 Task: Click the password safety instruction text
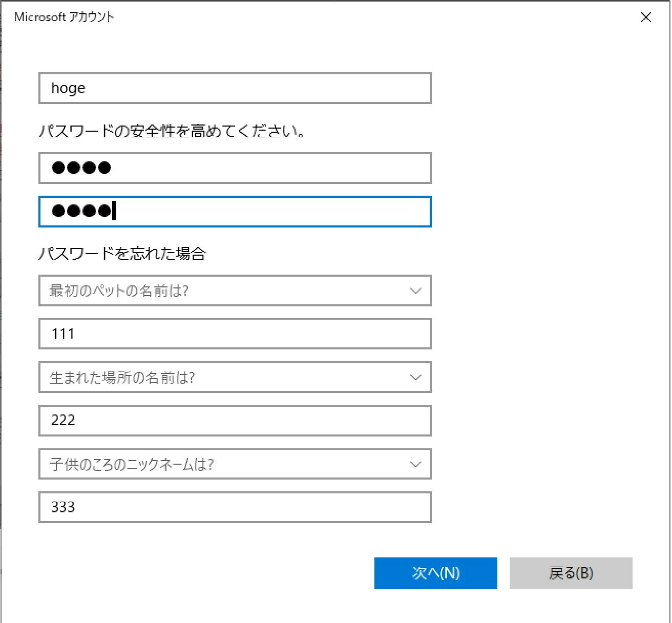[172, 131]
